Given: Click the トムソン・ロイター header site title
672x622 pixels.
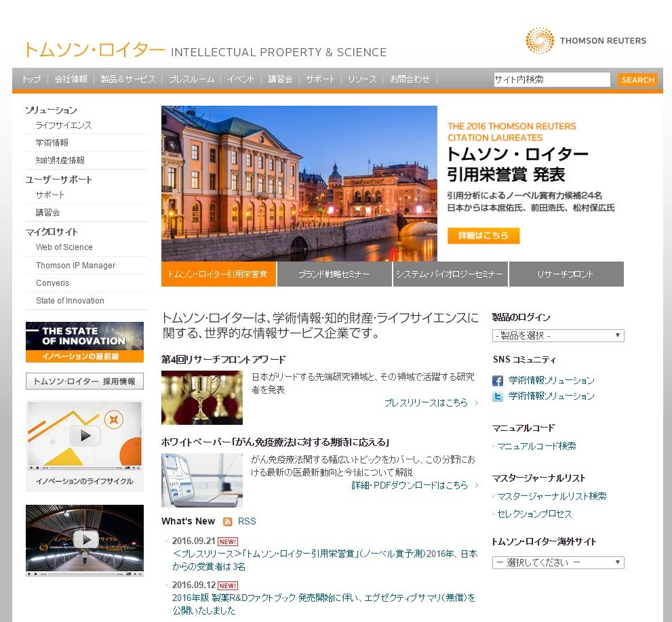Looking at the screenshot, I should [x=94, y=49].
